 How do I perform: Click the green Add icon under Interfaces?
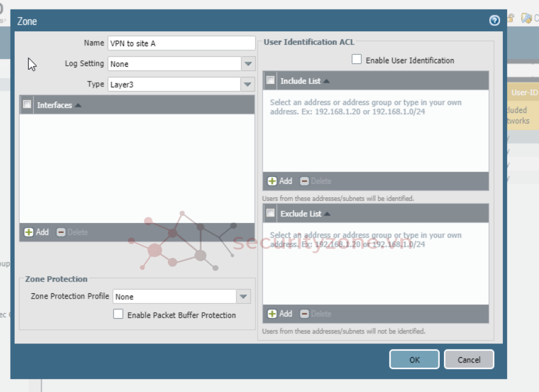click(29, 232)
